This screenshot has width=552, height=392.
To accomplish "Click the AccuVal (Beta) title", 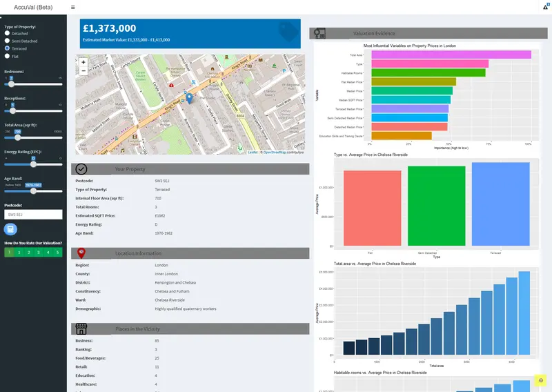I will (x=33, y=7).
